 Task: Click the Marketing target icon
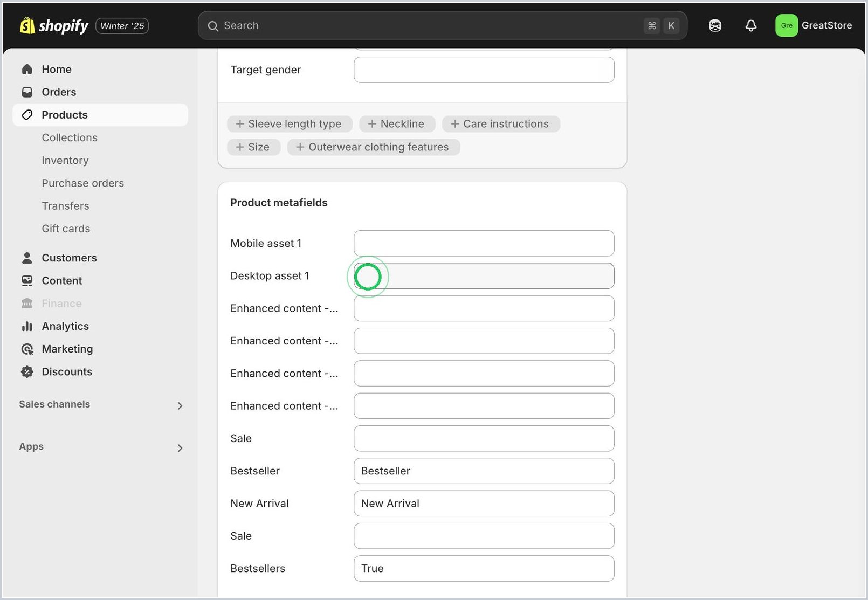27,349
